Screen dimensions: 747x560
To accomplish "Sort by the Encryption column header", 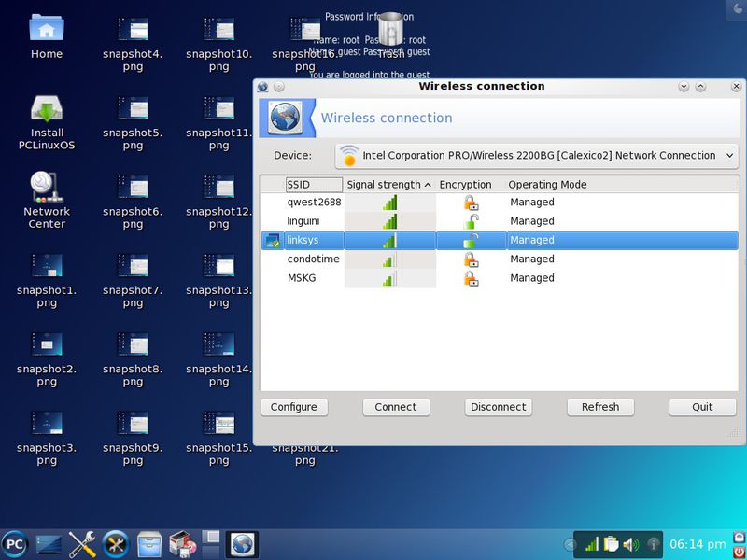I will [470, 184].
